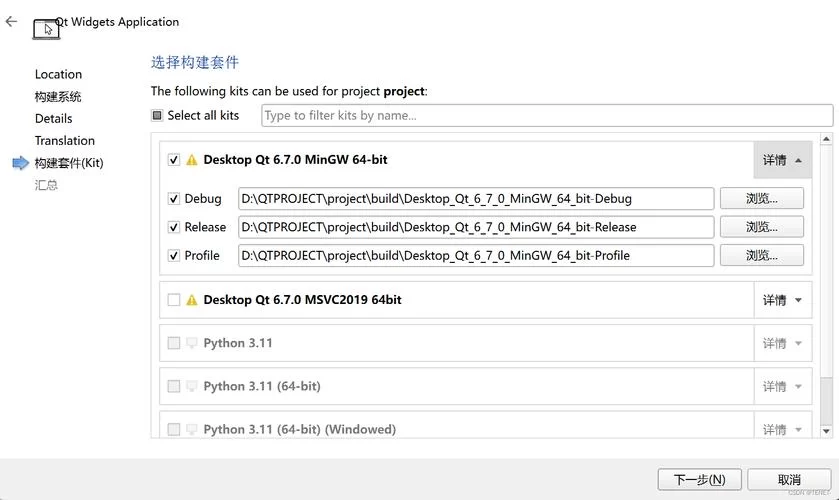Click the filter kits by name field

pyautogui.click(x=546, y=116)
